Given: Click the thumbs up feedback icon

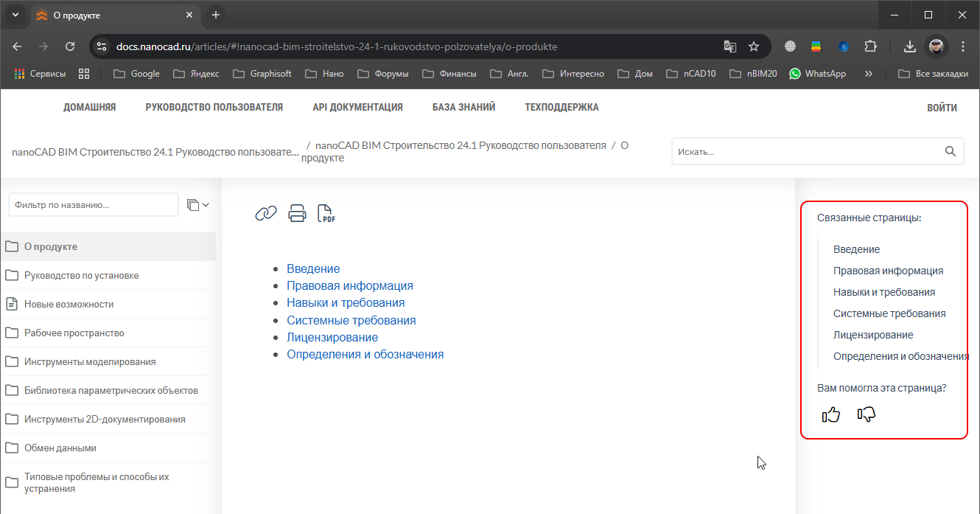Looking at the screenshot, I should (x=831, y=414).
